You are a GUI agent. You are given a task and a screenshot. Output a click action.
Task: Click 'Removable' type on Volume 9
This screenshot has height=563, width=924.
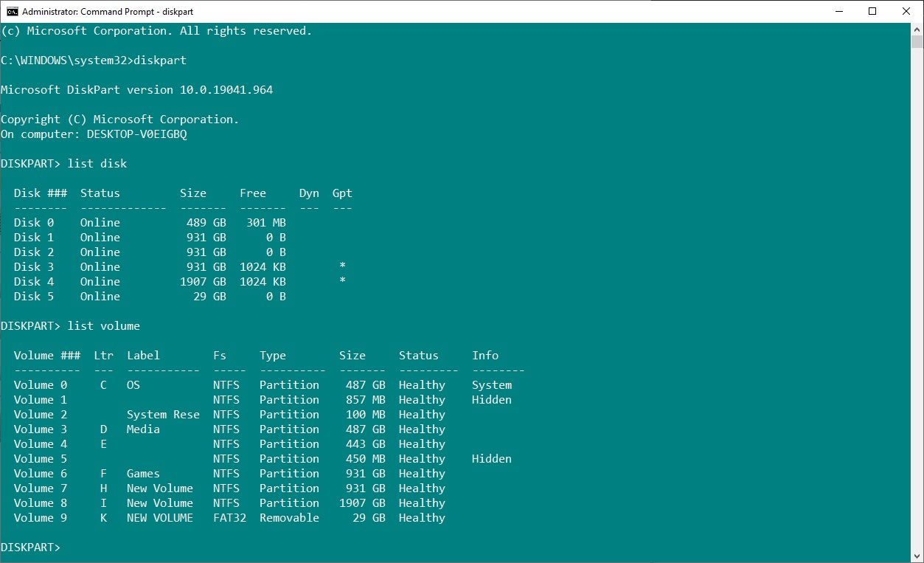tap(289, 518)
